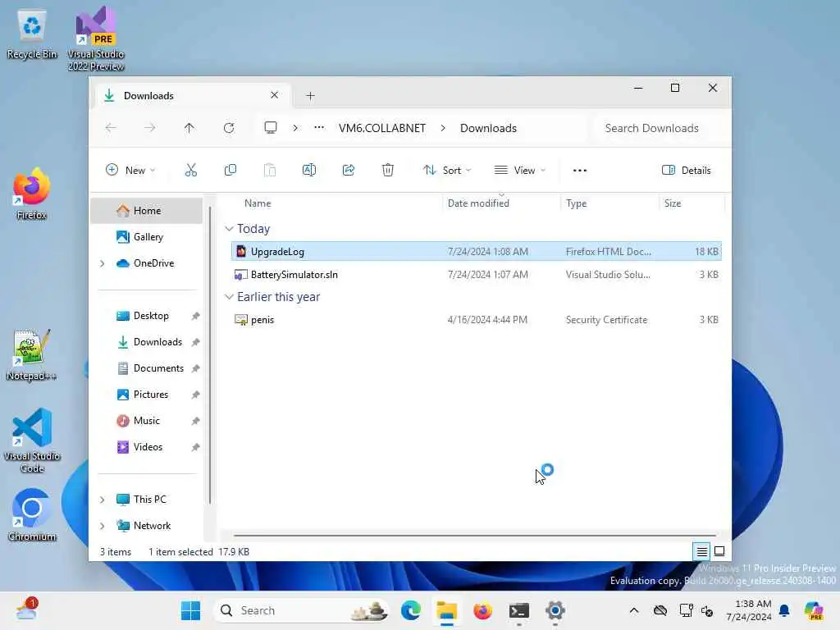Open the See more ellipsis menu
Viewport: 840px width, 630px height.
pos(580,171)
